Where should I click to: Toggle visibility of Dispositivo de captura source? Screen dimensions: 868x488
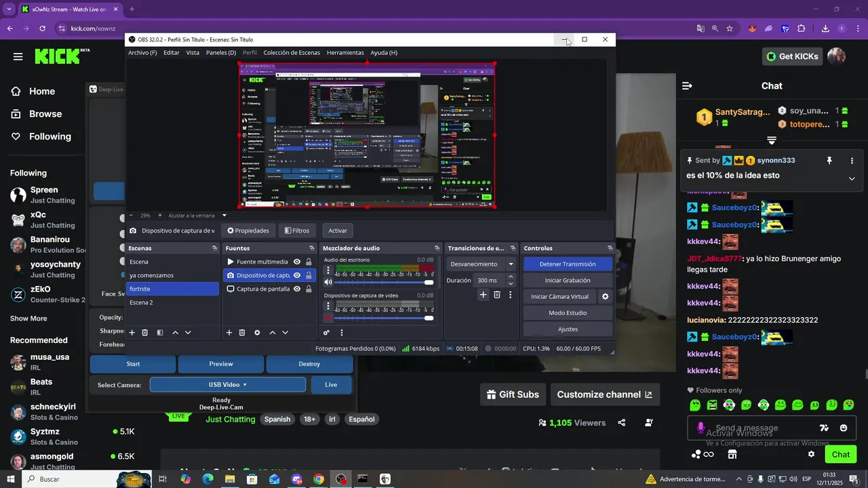[297, 275]
